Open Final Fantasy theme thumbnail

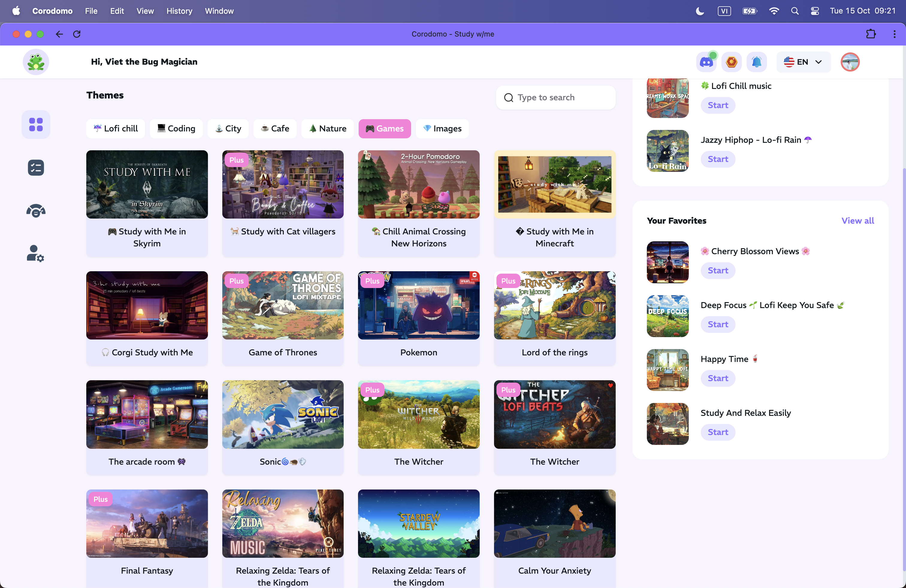click(x=147, y=524)
